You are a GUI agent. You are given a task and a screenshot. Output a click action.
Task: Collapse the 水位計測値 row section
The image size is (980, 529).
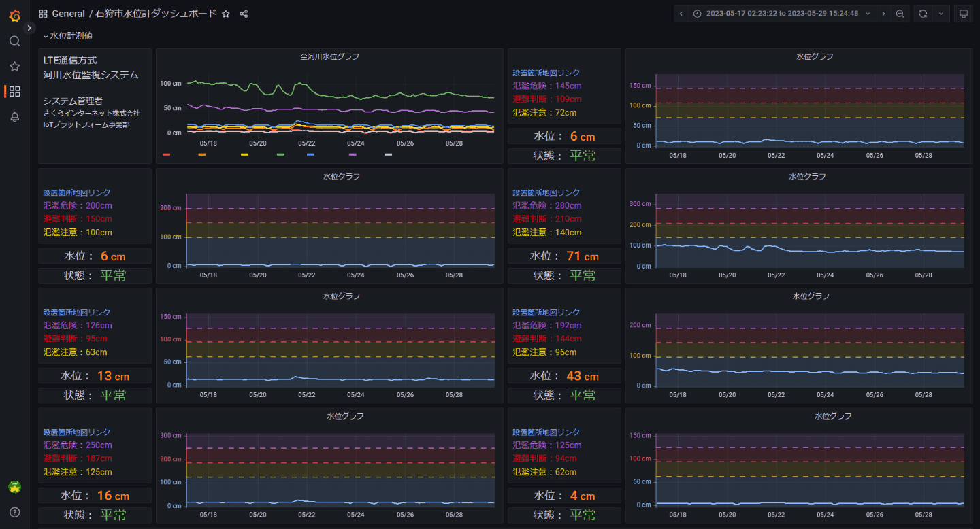tap(68, 36)
